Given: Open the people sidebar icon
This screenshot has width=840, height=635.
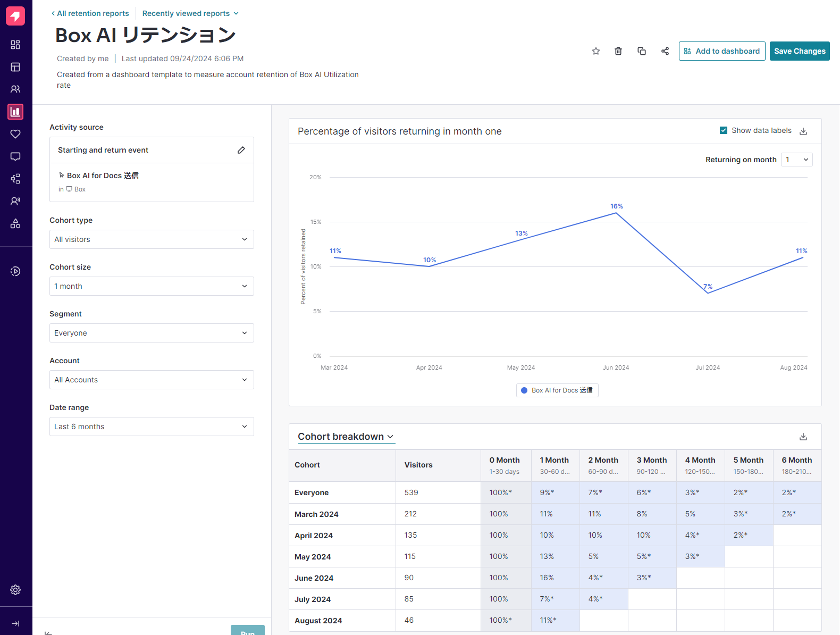Looking at the screenshot, I should pos(15,89).
